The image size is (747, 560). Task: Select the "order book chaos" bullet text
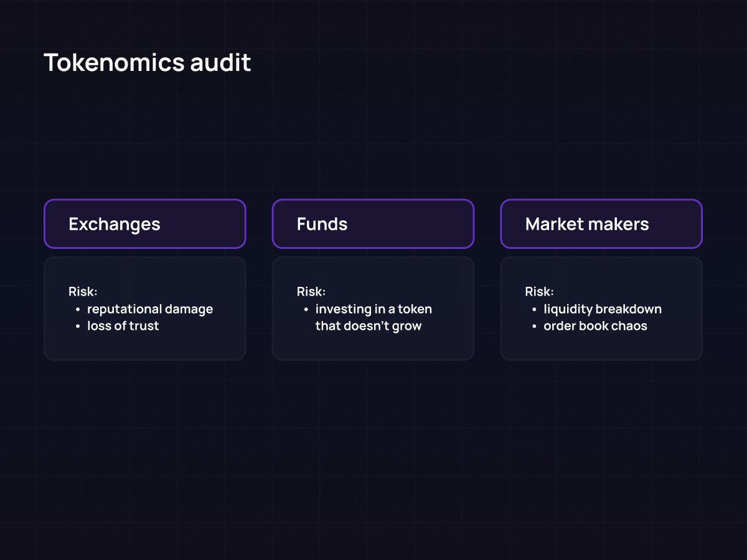tap(595, 326)
